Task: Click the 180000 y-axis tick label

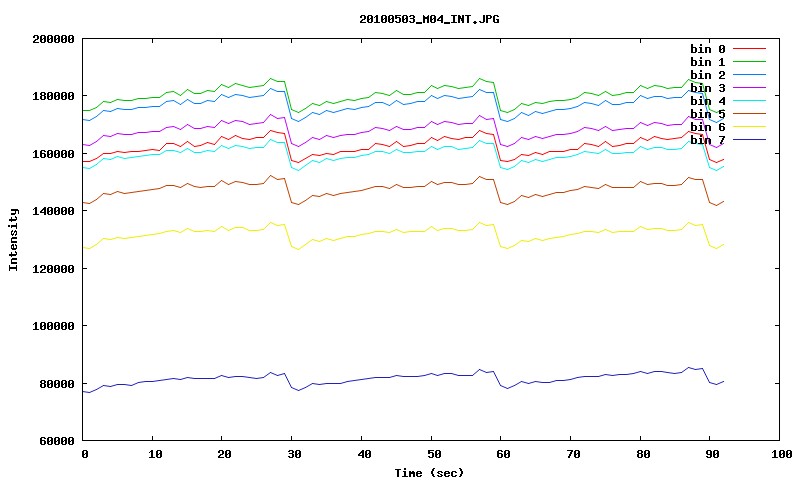Action: [x=53, y=96]
